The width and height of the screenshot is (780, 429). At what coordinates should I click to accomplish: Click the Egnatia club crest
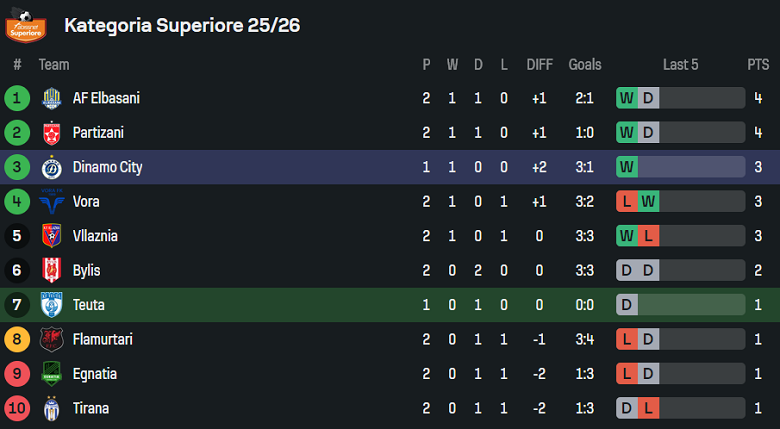pos(51,374)
